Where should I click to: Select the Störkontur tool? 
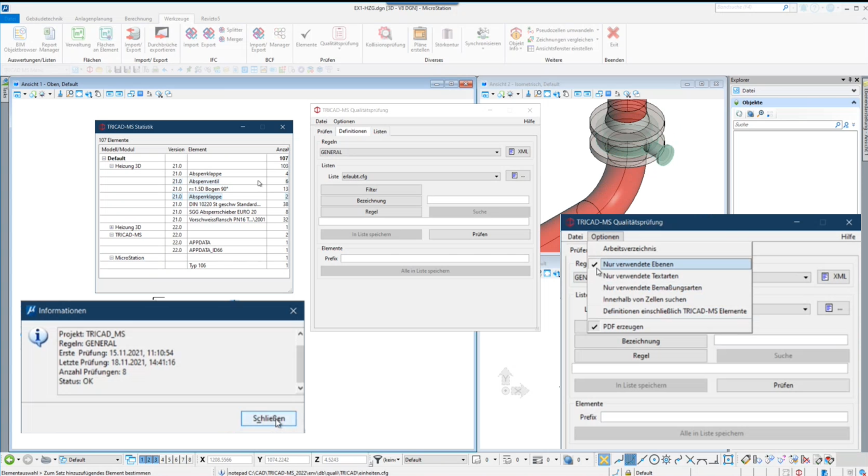pyautogui.click(x=447, y=38)
